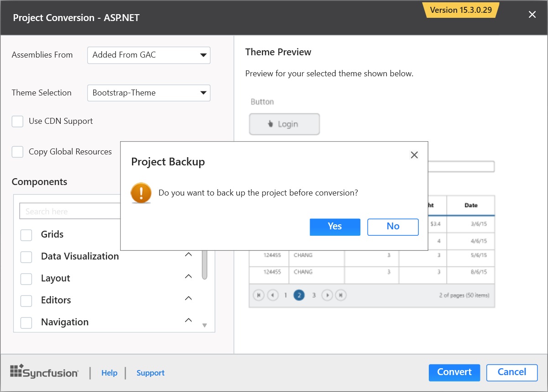Image resolution: width=548 pixels, height=392 pixels.
Task: Open the Help link
Action: click(109, 373)
